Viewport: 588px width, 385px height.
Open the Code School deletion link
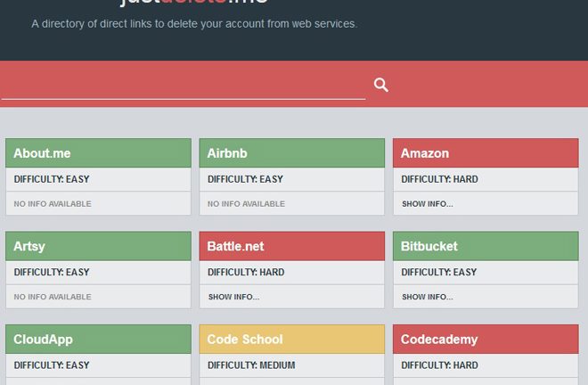(291, 340)
